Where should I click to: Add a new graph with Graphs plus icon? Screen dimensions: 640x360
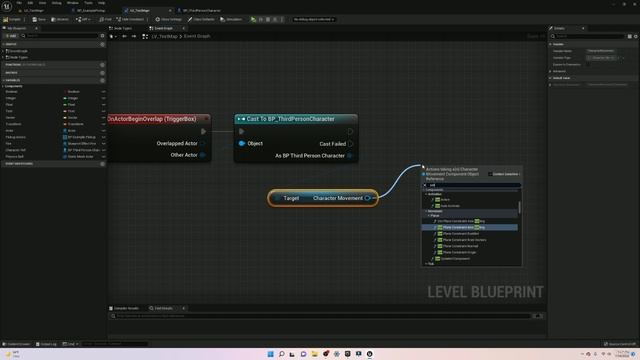click(x=102, y=44)
